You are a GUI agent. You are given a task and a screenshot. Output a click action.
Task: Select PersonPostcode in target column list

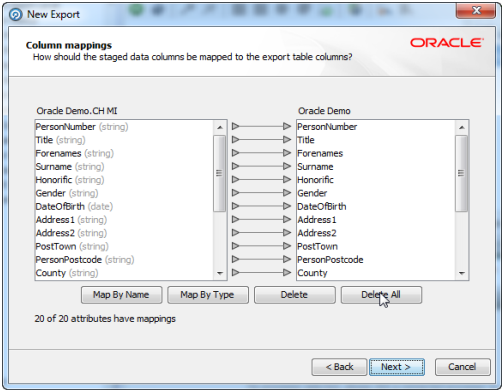330,260
